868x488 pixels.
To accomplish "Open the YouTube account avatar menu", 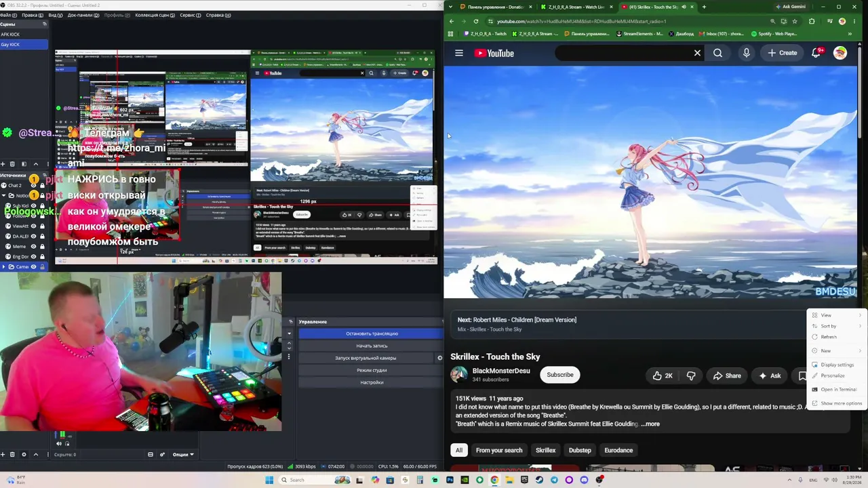I will pyautogui.click(x=840, y=53).
